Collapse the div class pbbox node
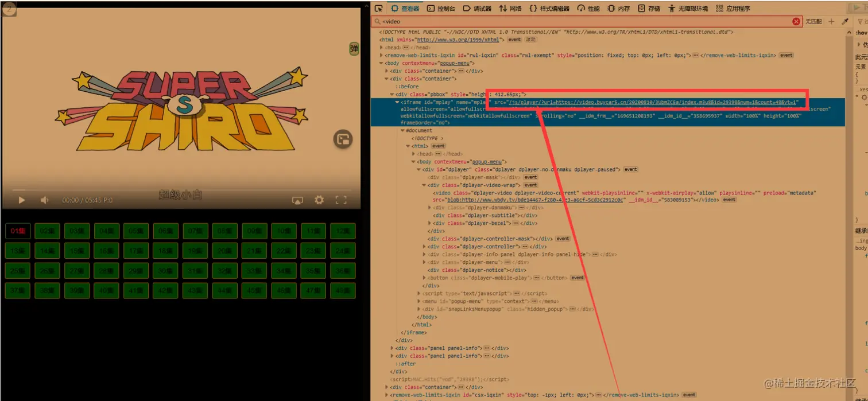This screenshot has height=401, width=868. click(x=392, y=94)
